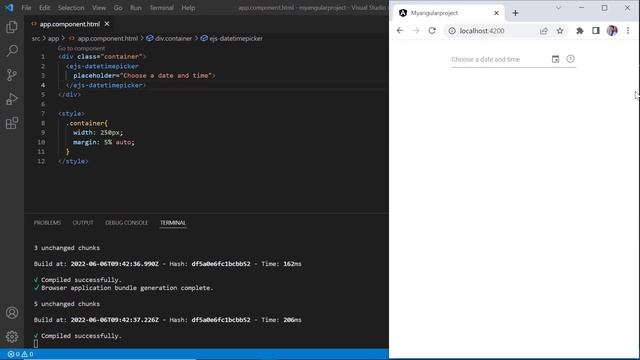Click the terminal text '3 unchanged chunks'

tap(67, 248)
